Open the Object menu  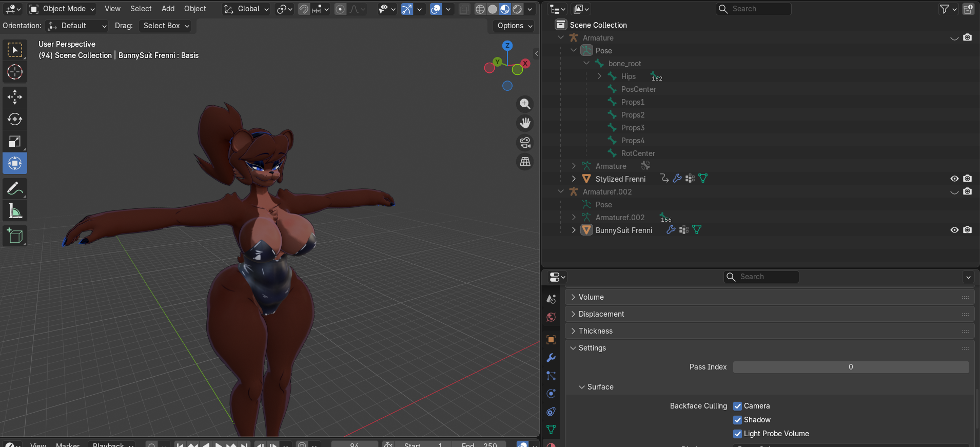195,9
